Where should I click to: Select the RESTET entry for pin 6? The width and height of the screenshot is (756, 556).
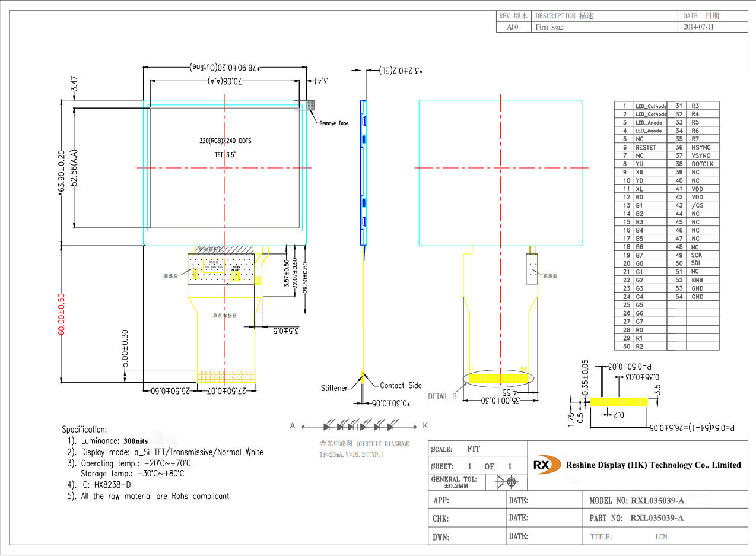(x=646, y=147)
